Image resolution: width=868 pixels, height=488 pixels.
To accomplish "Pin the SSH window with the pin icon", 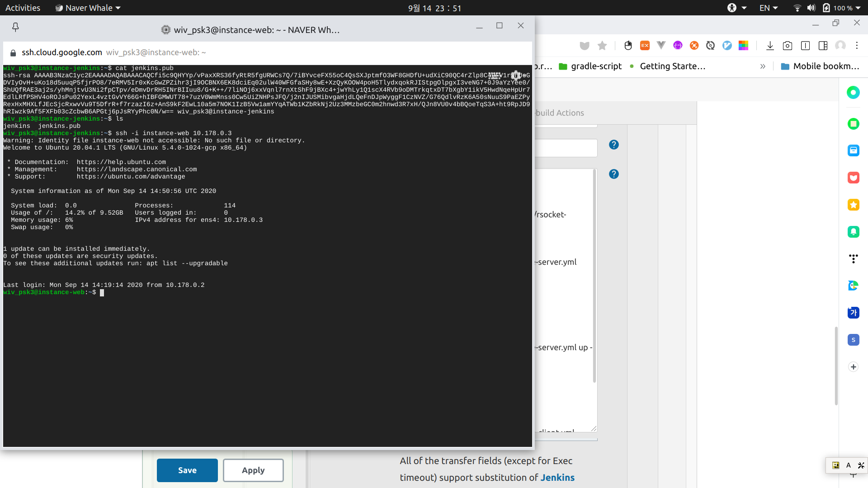I will [15, 28].
